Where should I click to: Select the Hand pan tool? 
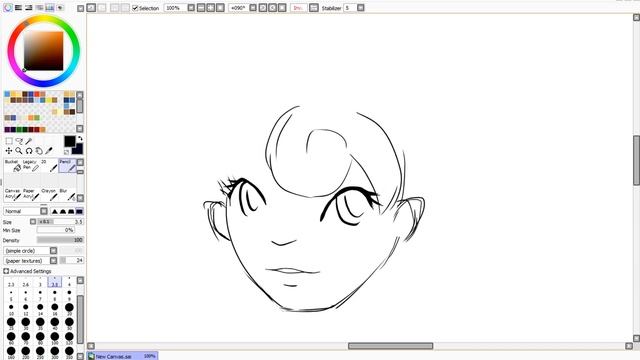(x=39, y=151)
